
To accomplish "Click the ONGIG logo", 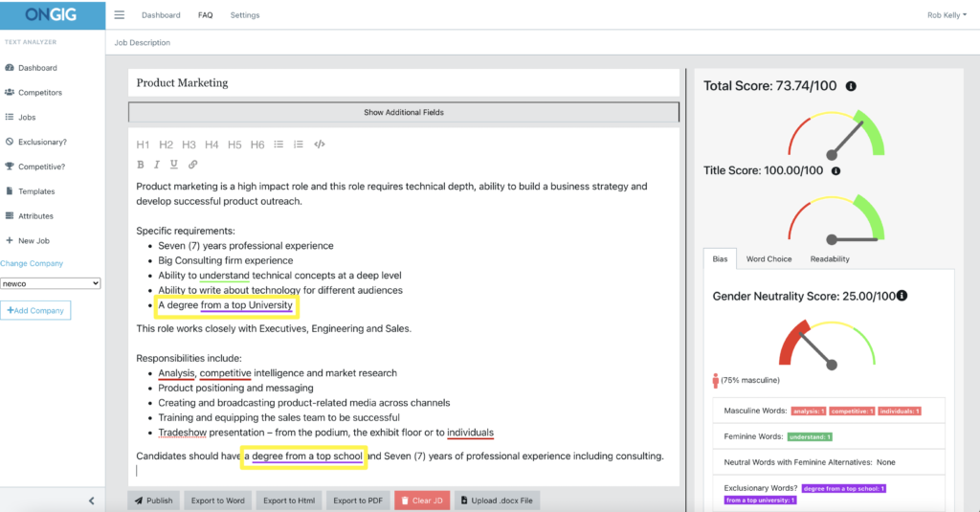I will [x=53, y=14].
